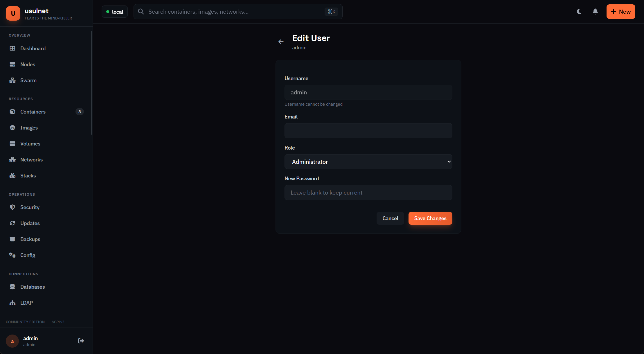Screen dimensions: 644x354
Task: Select the Swarm section in sidebar
Action: pyautogui.click(x=28, y=80)
